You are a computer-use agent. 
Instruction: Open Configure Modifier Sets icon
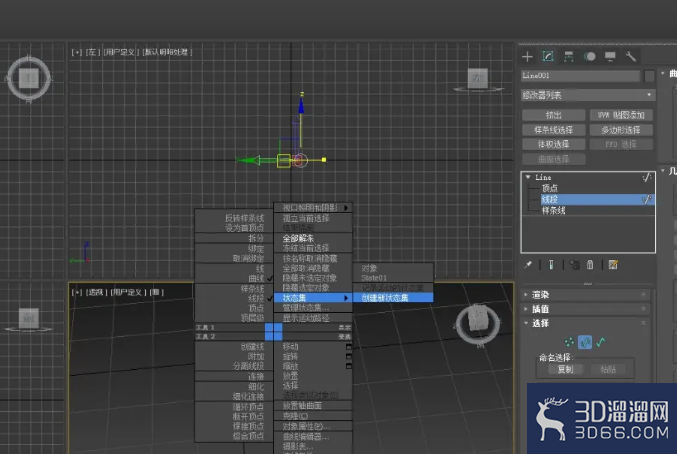click(613, 265)
